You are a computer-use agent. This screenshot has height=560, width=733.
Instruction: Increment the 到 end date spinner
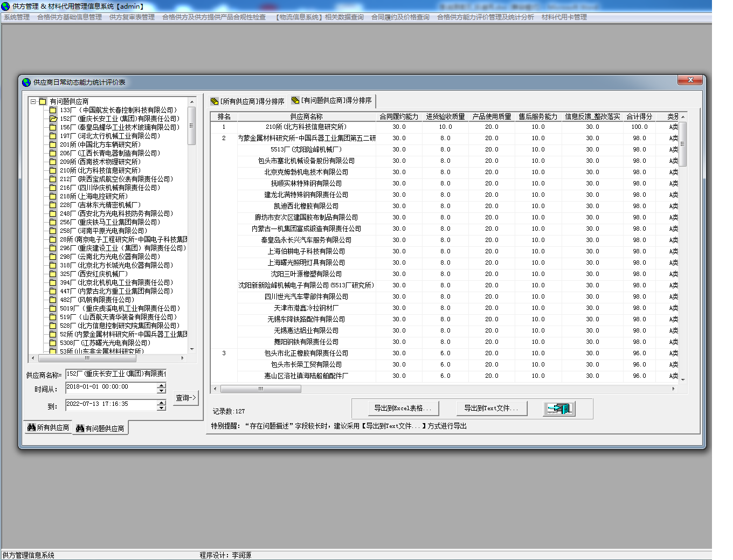[162, 402]
